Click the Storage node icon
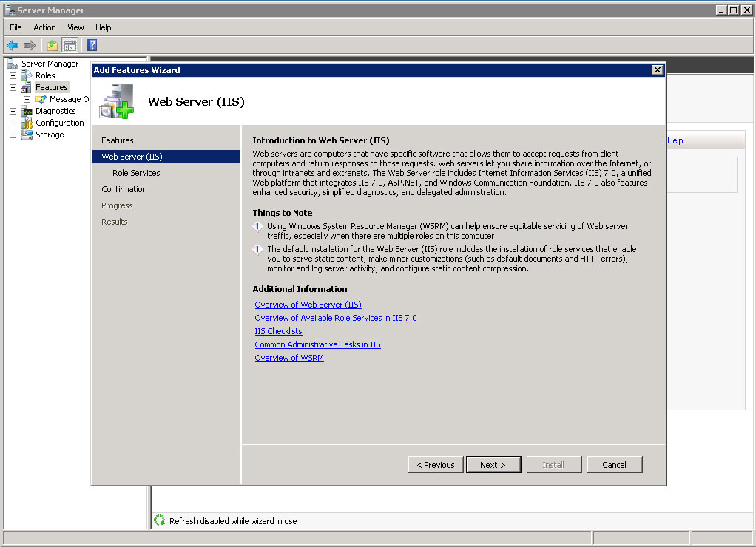The width and height of the screenshot is (756, 547). [x=27, y=135]
